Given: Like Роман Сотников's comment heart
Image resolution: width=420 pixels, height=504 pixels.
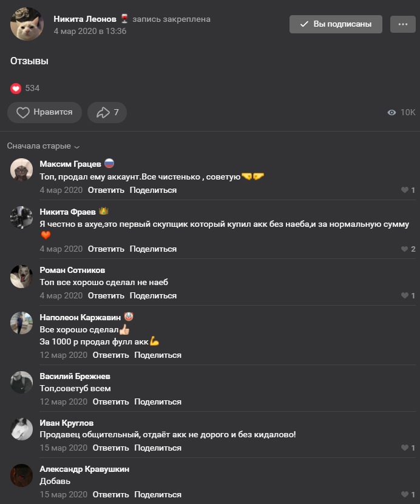Looking at the screenshot, I should pos(405,296).
